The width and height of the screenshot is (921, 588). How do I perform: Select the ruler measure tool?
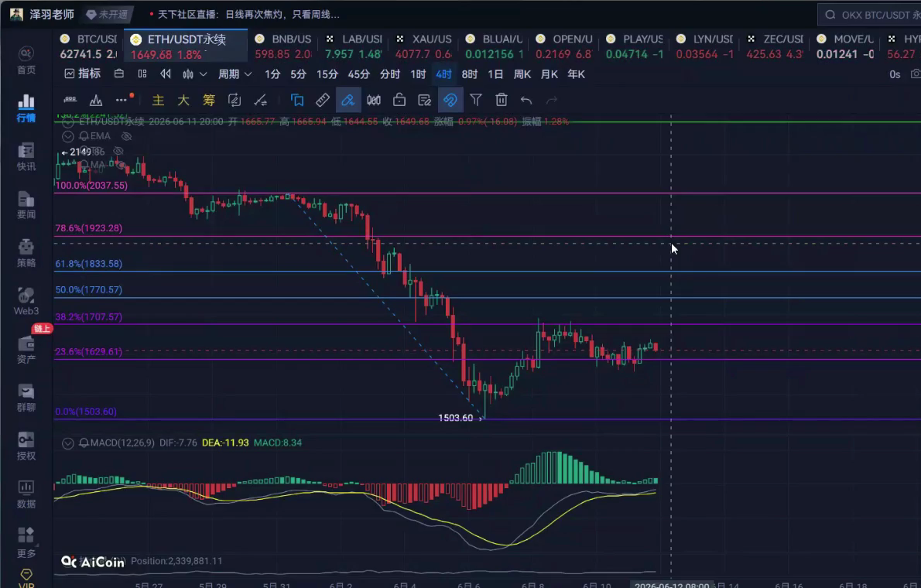coord(323,100)
